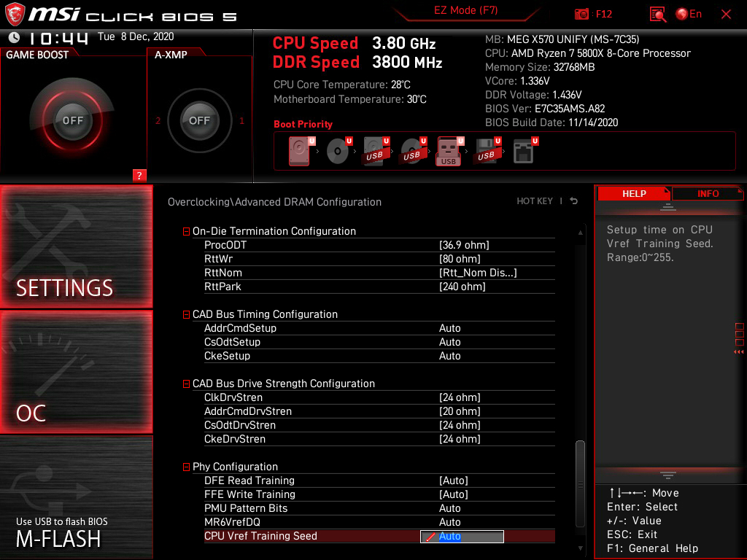Screen dimensions: 747x560
Task: Select the network boot device icon
Action: (x=525, y=152)
